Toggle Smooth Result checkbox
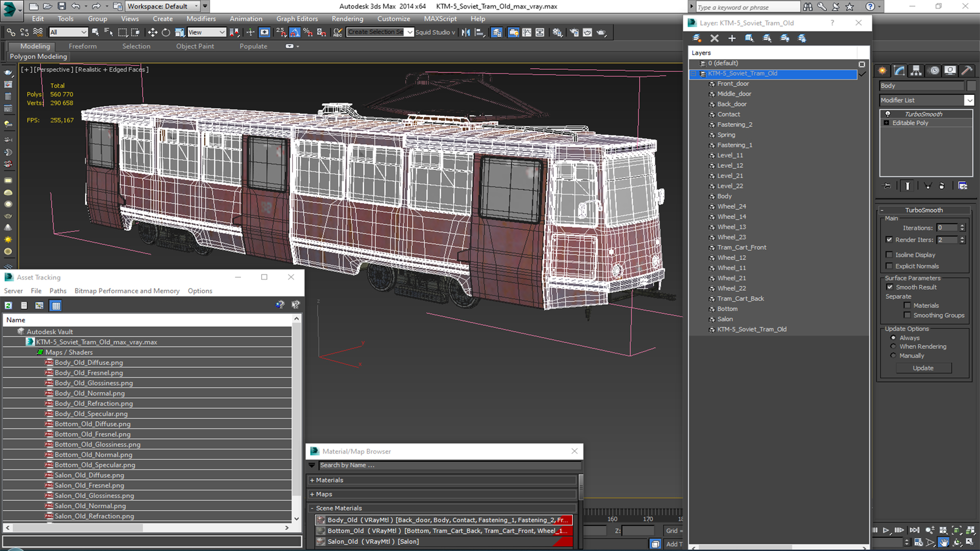 pos(890,287)
